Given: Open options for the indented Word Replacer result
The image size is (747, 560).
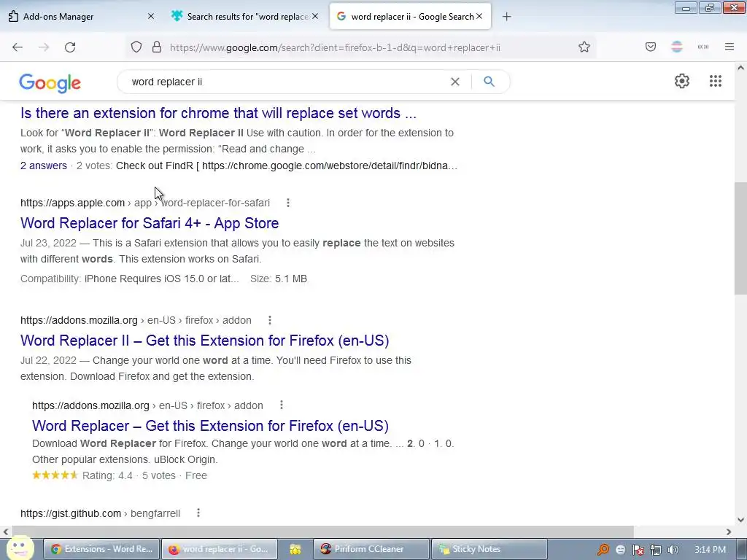Looking at the screenshot, I should [282, 405].
